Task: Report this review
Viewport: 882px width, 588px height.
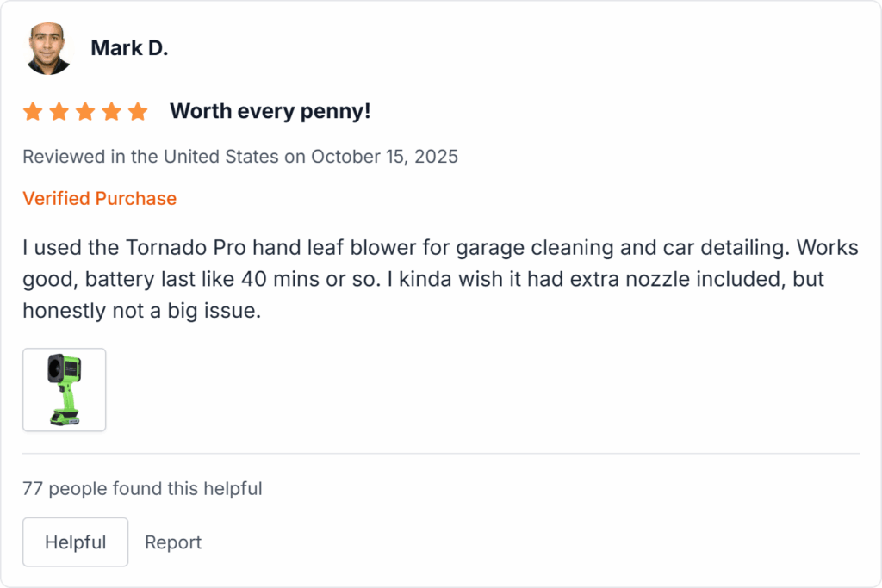Action: coord(173,542)
